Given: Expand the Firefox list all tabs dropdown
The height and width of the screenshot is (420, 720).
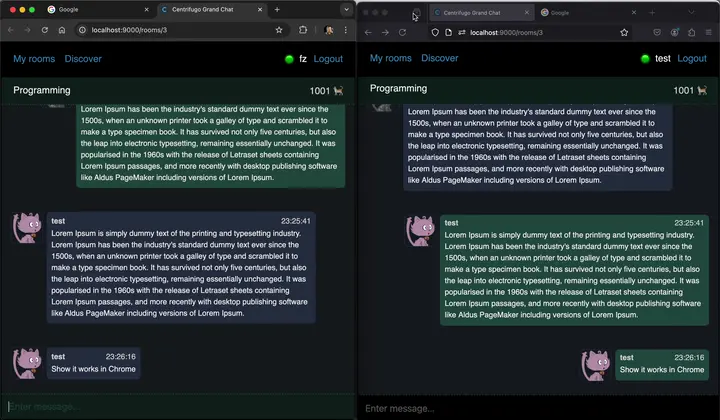Looking at the screenshot, I should coord(691,12).
